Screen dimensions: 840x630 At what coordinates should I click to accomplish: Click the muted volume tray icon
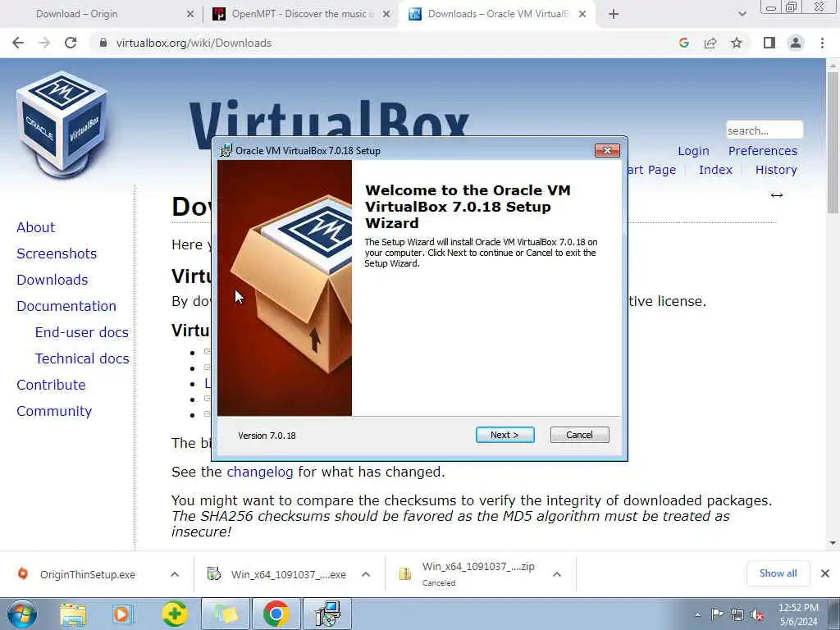[x=757, y=615]
